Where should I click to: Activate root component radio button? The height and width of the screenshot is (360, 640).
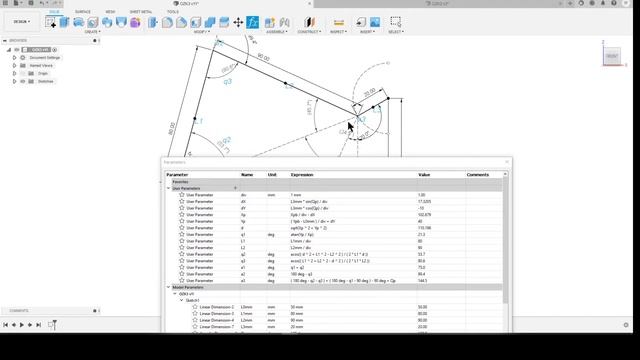tap(55, 49)
